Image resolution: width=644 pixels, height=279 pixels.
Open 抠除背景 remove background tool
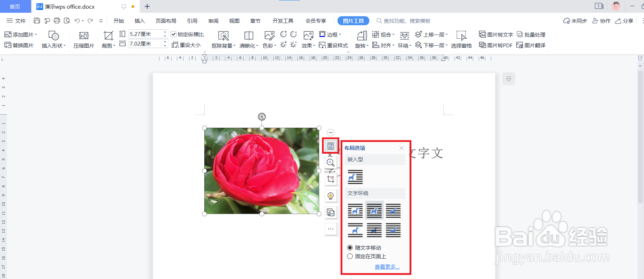223,40
